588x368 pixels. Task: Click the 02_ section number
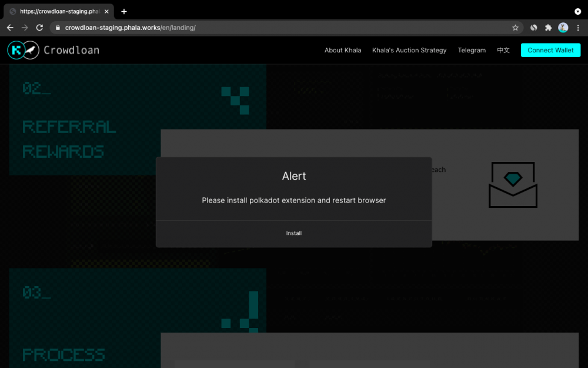36,89
